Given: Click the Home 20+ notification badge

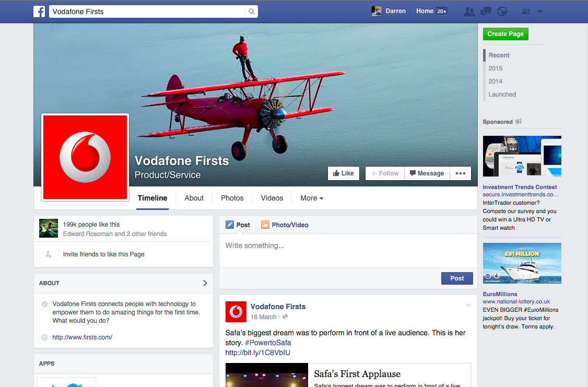Looking at the screenshot, I should point(442,11).
